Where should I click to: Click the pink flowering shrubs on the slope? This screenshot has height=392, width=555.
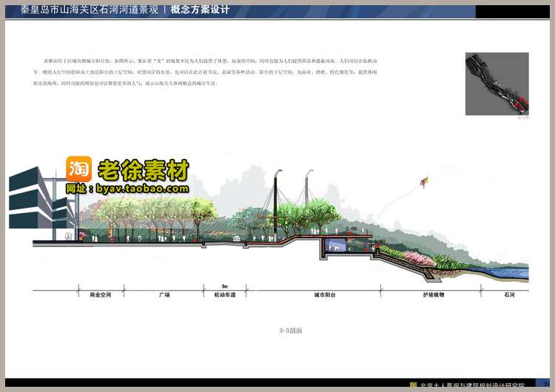[437, 261]
